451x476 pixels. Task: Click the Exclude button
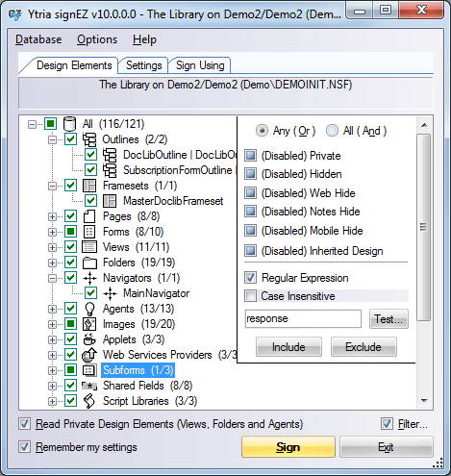(363, 346)
